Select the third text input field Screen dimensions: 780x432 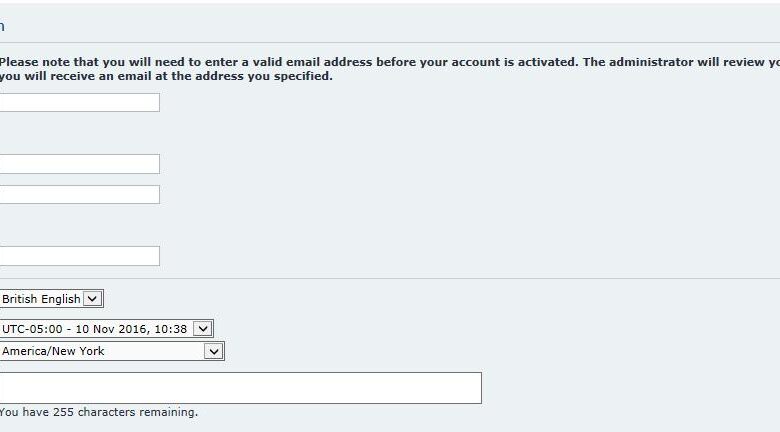79,194
